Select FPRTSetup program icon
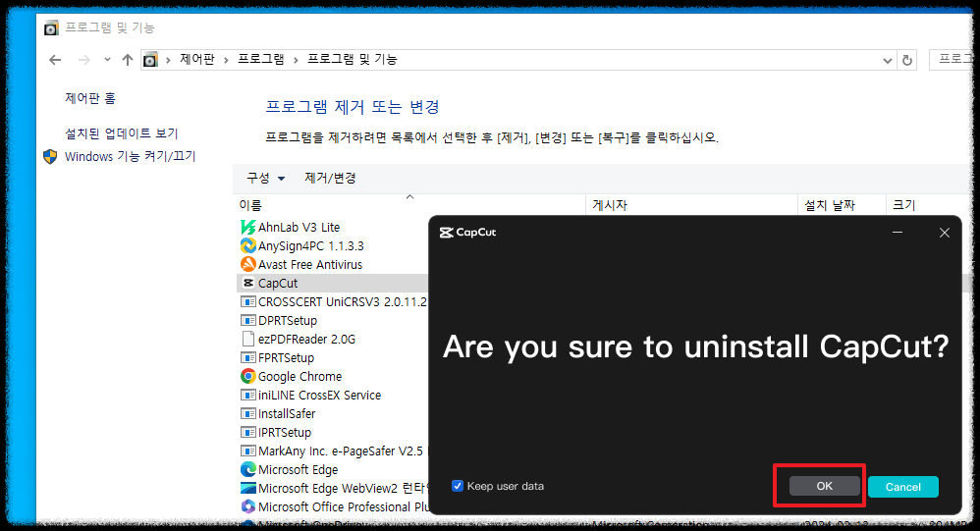 point(248,358)
